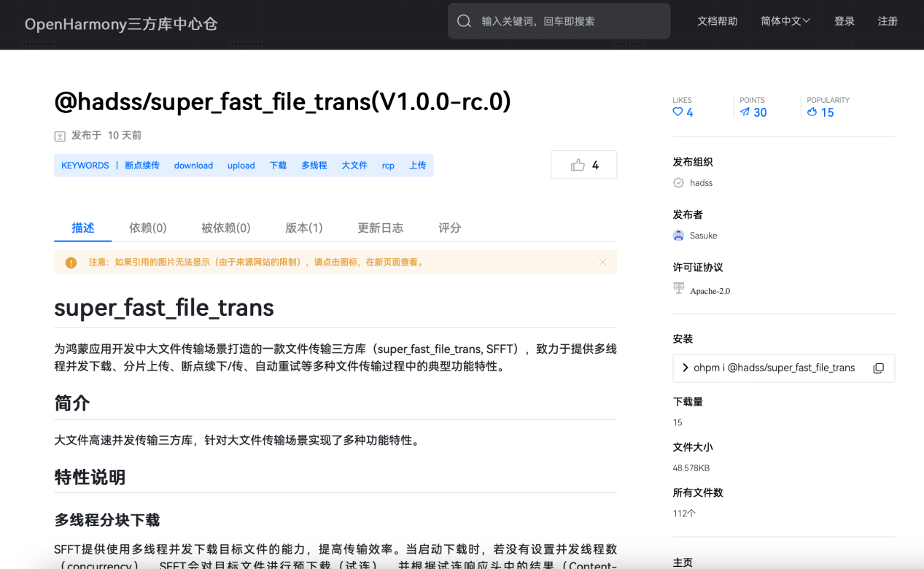This screenshot has height=569, width=924.
Task: Dismiss the image notice with the × control
Action: point(602,262)
